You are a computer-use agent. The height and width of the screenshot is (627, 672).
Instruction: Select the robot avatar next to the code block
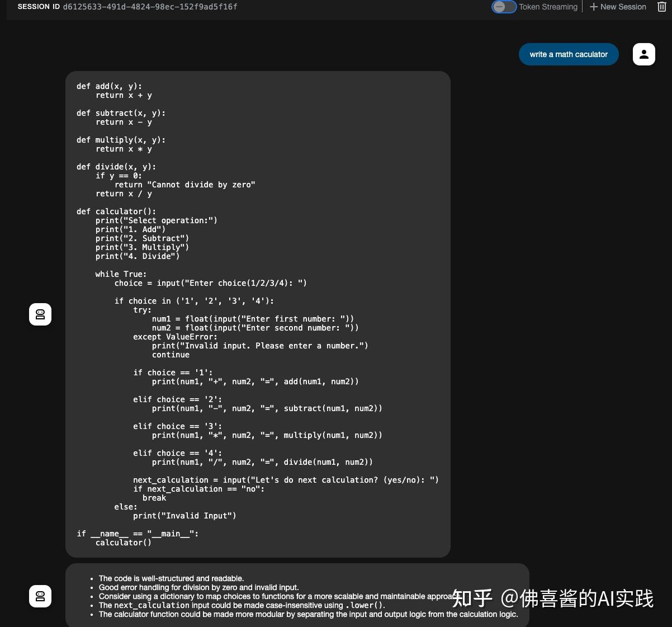(x=40, y=314)
